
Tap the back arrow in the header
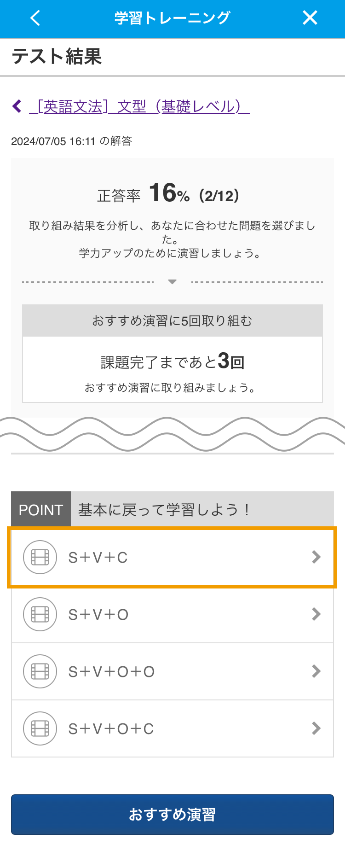[x=35, y=18]
